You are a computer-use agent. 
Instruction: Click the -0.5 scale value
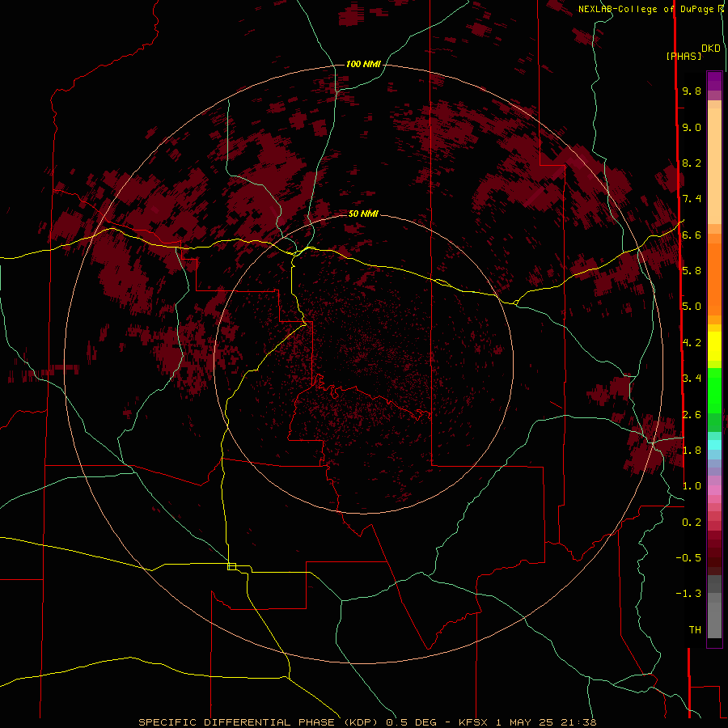click(x=688, y=558)
